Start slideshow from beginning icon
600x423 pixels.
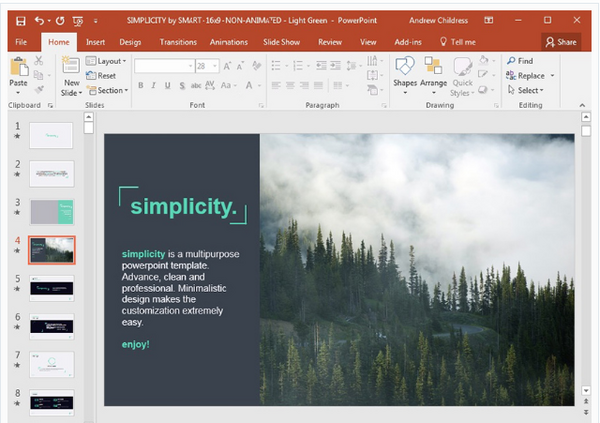point(78,21)
